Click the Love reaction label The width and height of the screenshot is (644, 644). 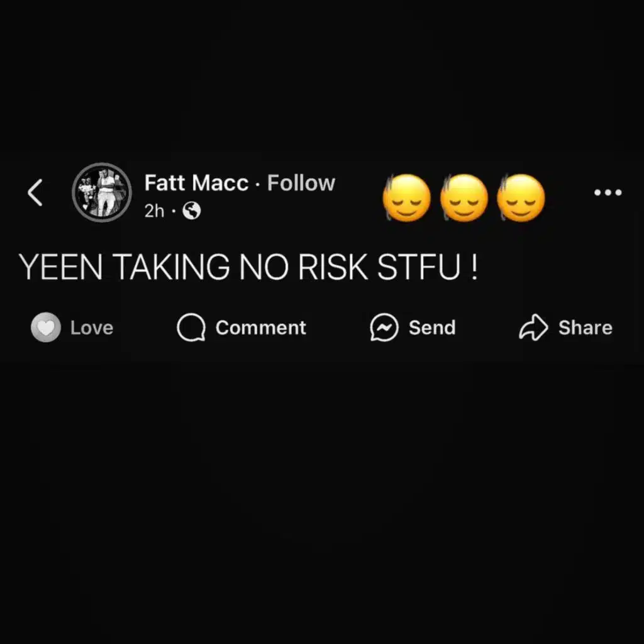point(92,328)
